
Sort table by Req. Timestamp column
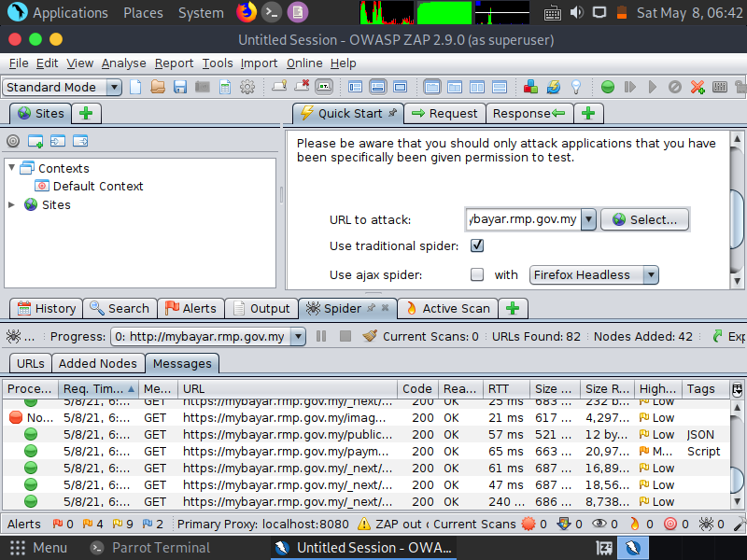click(99, 389)
